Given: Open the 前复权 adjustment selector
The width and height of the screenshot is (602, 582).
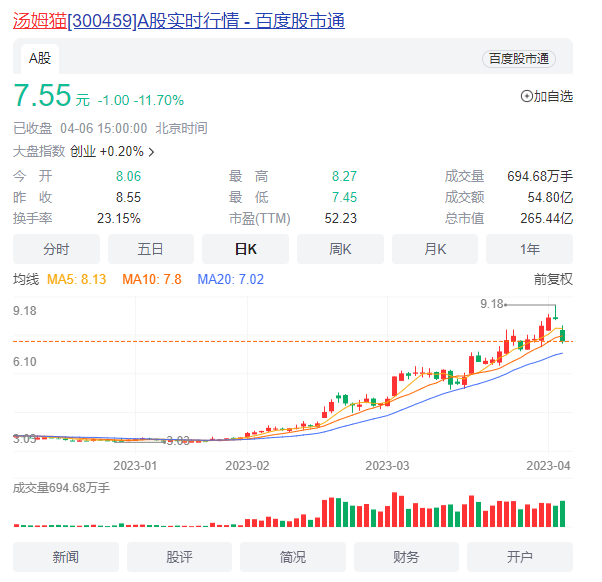Looking at the screenshot, I should (553, 279).
